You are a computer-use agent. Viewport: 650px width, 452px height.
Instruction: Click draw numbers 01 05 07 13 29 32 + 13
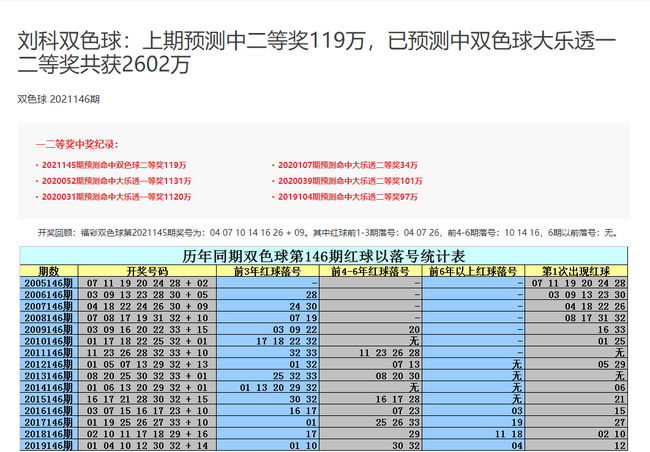coord(147,364)
